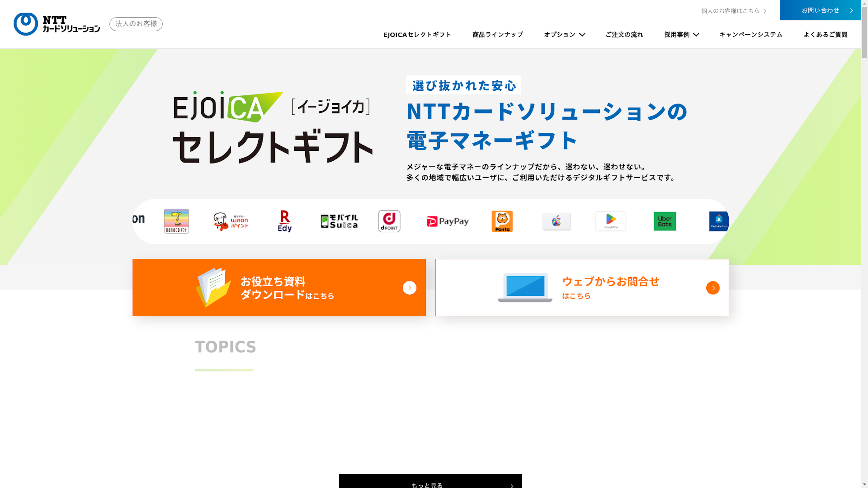
Task: Click the TOPICS heading
Action: pyautogui.click(x=225, y=347)
